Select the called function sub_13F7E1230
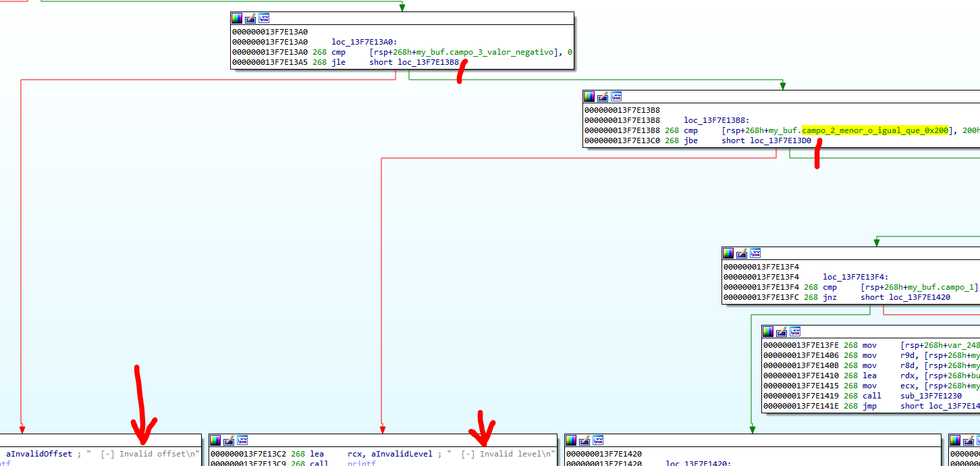 coord(931,396)
